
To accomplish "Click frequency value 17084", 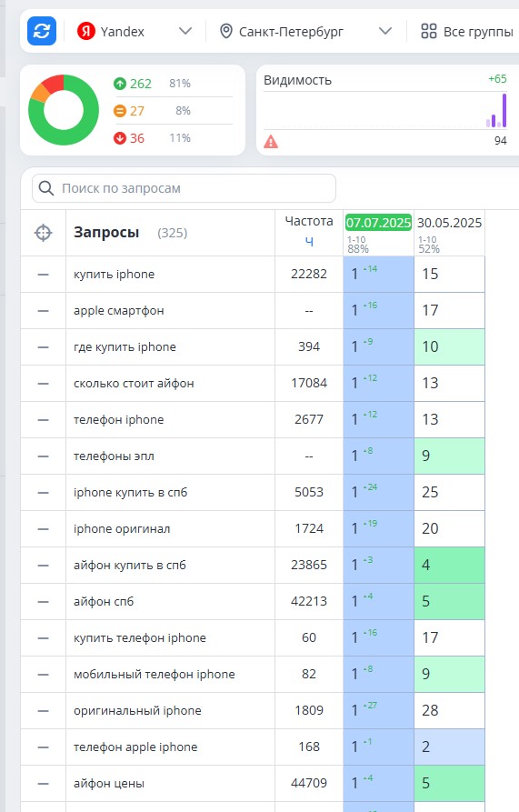I will tap(309, 383).
